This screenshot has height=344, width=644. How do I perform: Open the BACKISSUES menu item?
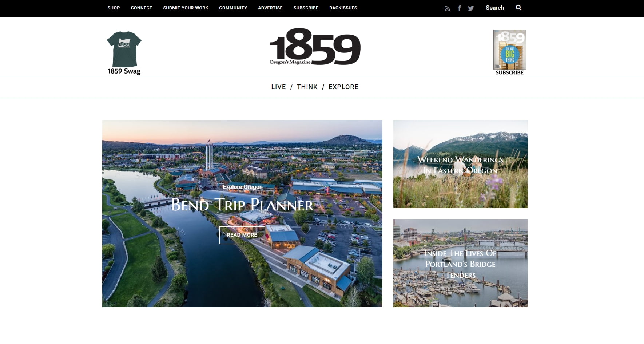[x=343, y=8]
